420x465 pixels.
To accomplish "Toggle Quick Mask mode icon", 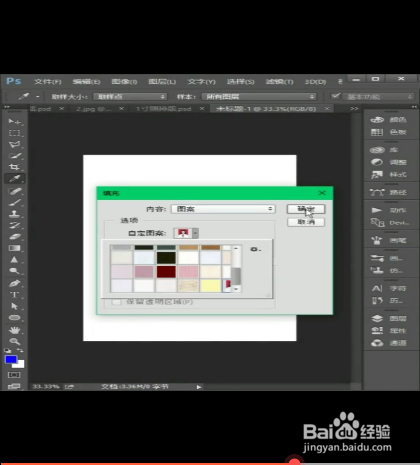I will click(x=14, y=375).
